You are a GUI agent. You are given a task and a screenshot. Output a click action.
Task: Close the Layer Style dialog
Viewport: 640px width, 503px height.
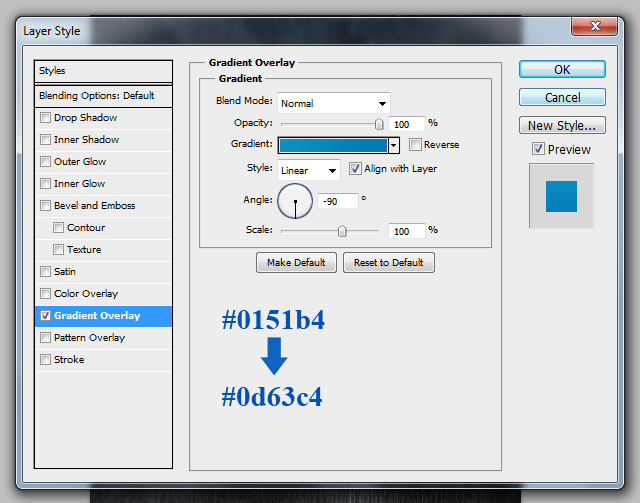pos(594,27)
